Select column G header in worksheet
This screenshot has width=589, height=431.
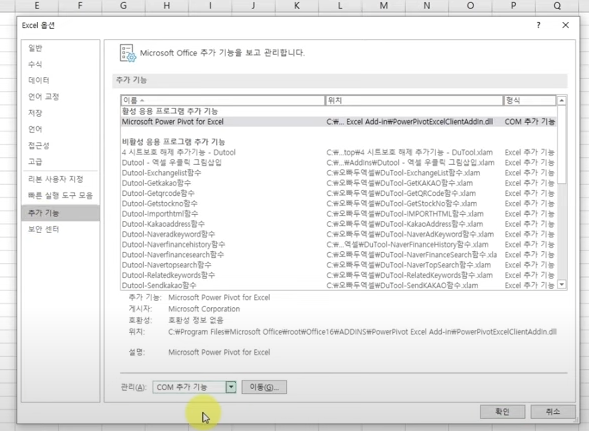pyautogui.click(x=123, y=6)
